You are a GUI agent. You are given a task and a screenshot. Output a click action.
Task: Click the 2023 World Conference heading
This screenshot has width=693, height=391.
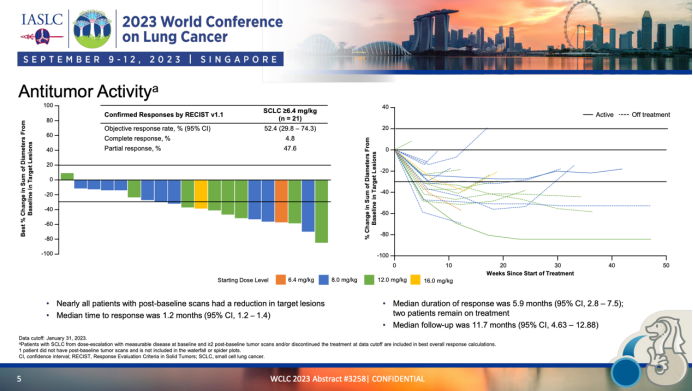pyautogui.click(x=202, y=29)
